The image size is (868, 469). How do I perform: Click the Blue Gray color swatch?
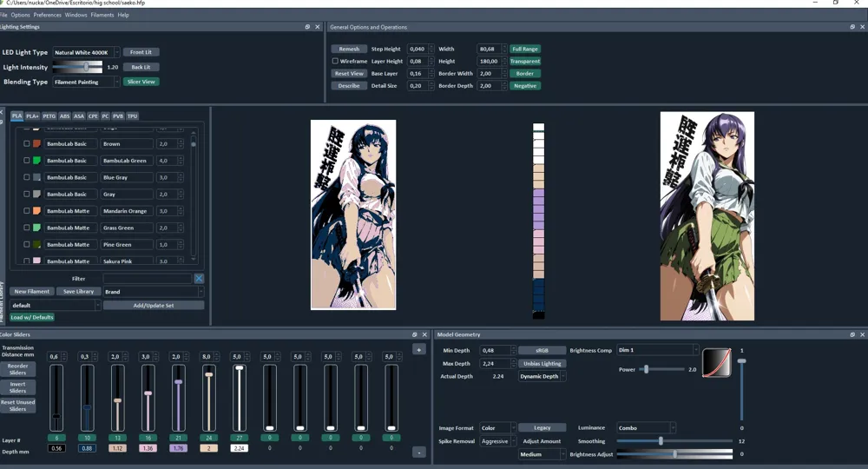[x=36, y=177]
